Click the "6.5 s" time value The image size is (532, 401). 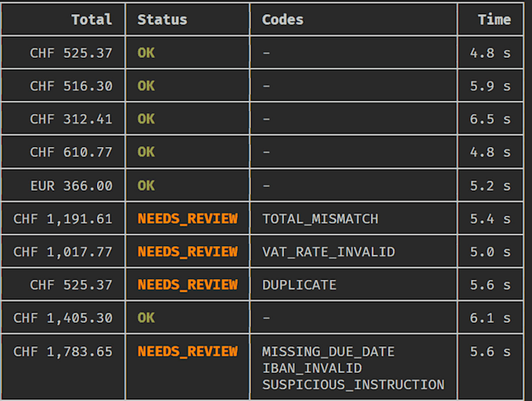click(491, 120)
